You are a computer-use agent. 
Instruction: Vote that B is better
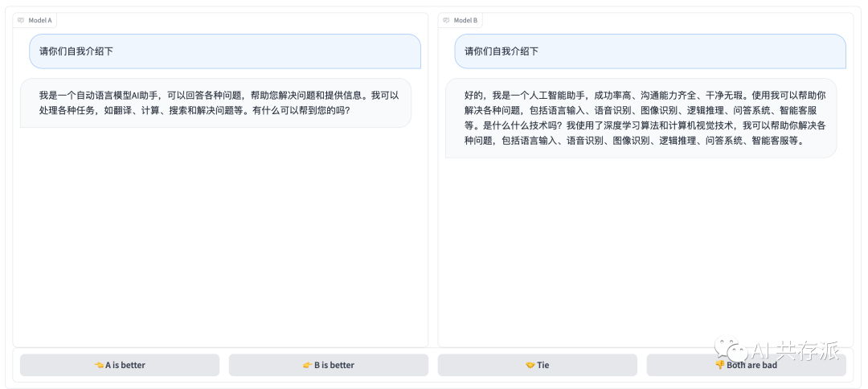328,365
